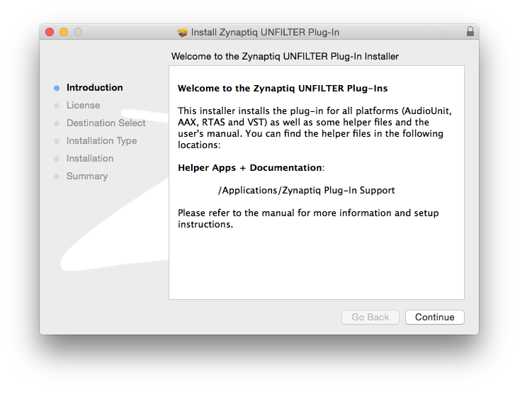Click the 'Please refer to the manual' paragraph
The width and height of the screenshot is (532, 404).
pyautogui.click(x=308, y=218)
